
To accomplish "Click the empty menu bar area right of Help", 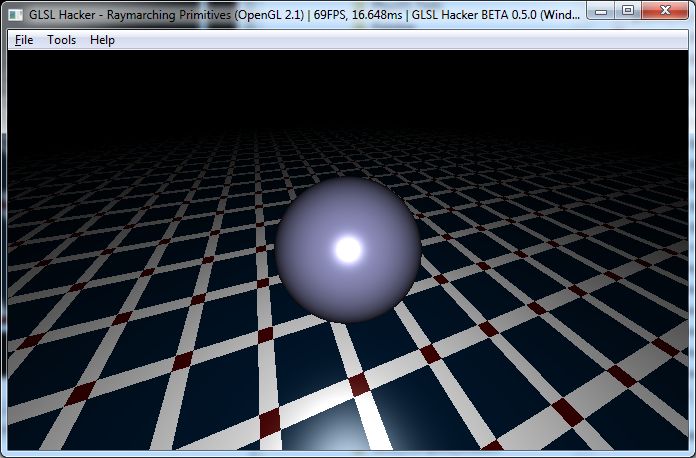I will click(x=400, y=40).
